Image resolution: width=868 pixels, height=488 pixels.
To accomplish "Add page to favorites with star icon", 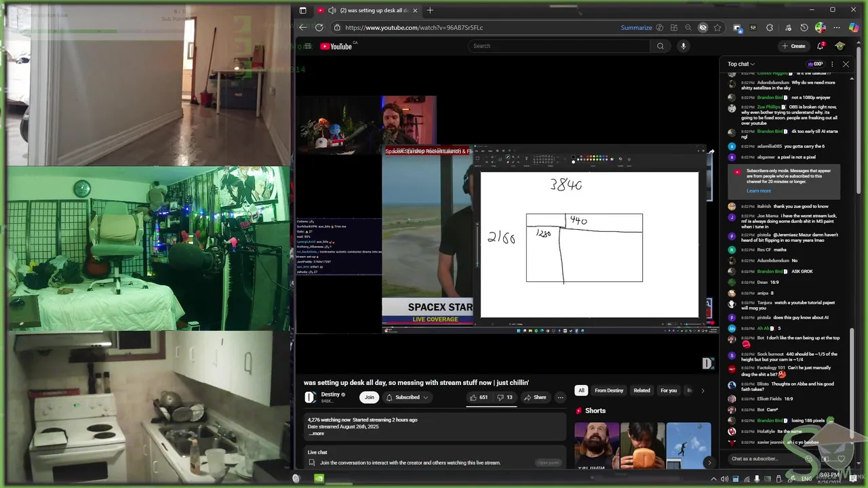I will 717,28.
